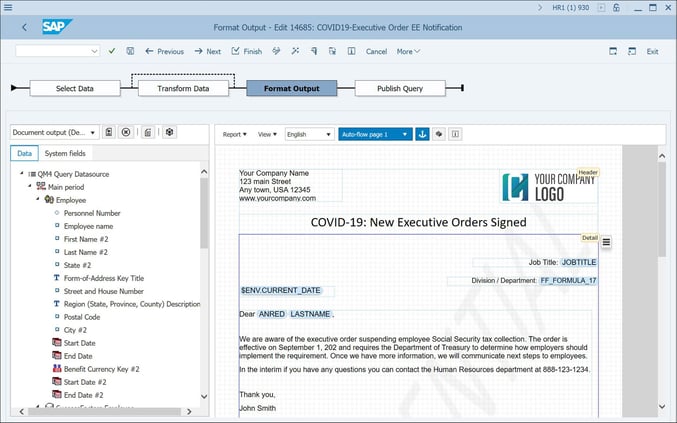Select Personnel Number field
The width and height of the screenshot is (677, 423).
tap(92, 213)
